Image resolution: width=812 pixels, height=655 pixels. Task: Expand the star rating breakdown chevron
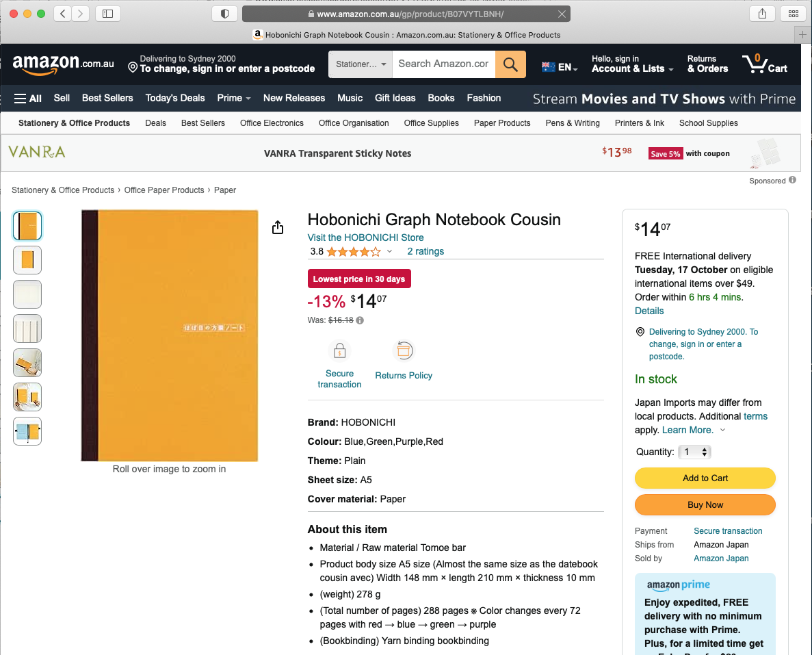click(x=390, y=252)
